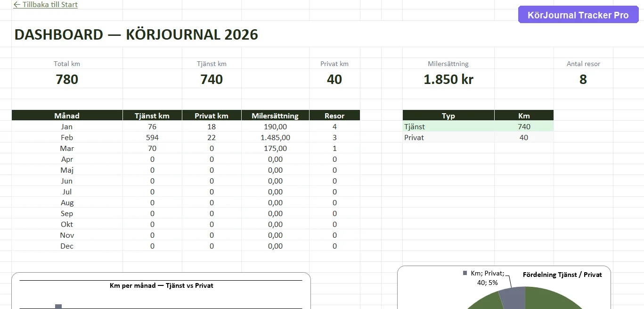The image size is (644, 309).
Task: Click the Privat 40; 5% pie data label
Action: (488, 278)
